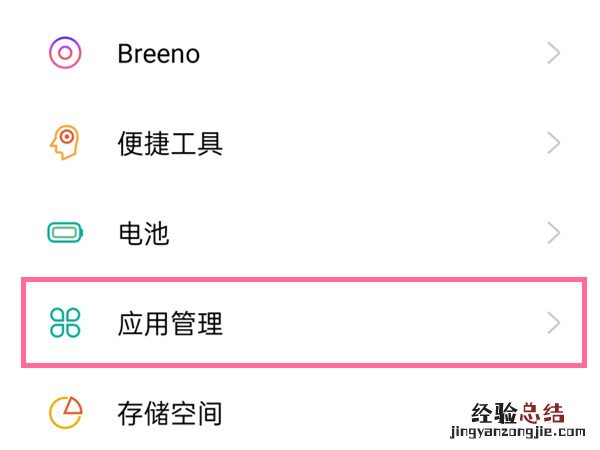Open the 电池 text label
This screenshot has height=450, width=600.
[x=143, y=234]
